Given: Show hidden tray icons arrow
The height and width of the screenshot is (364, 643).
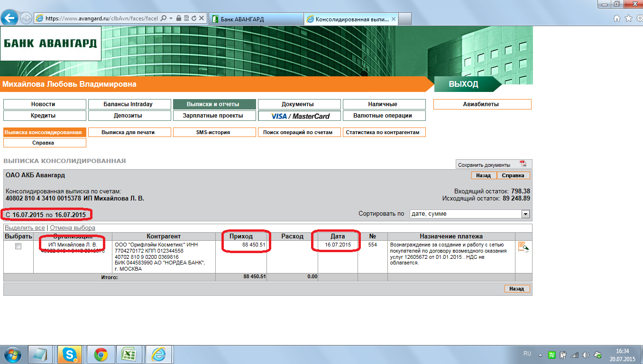Looking at the screenshot, I should (x=540, y=355).
